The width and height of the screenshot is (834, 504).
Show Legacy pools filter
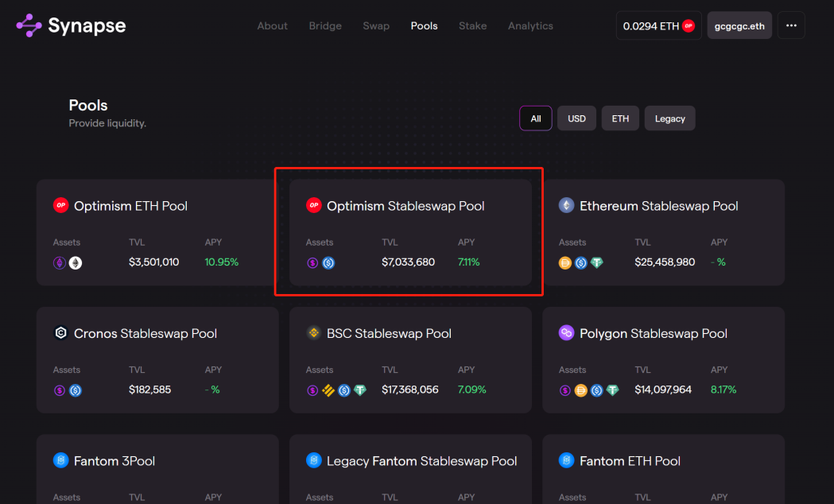[x=669, y=118]
